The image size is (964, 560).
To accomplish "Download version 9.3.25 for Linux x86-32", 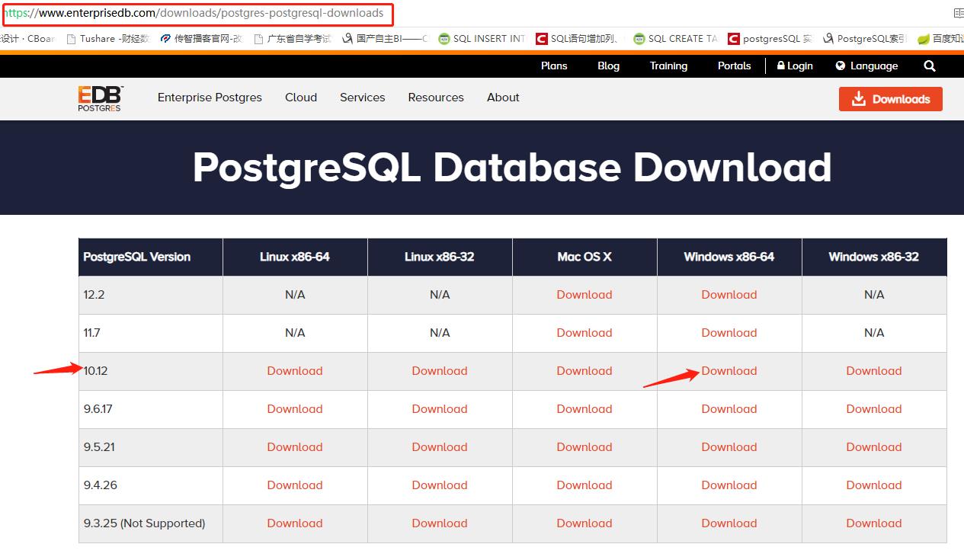I will [440, 523].
